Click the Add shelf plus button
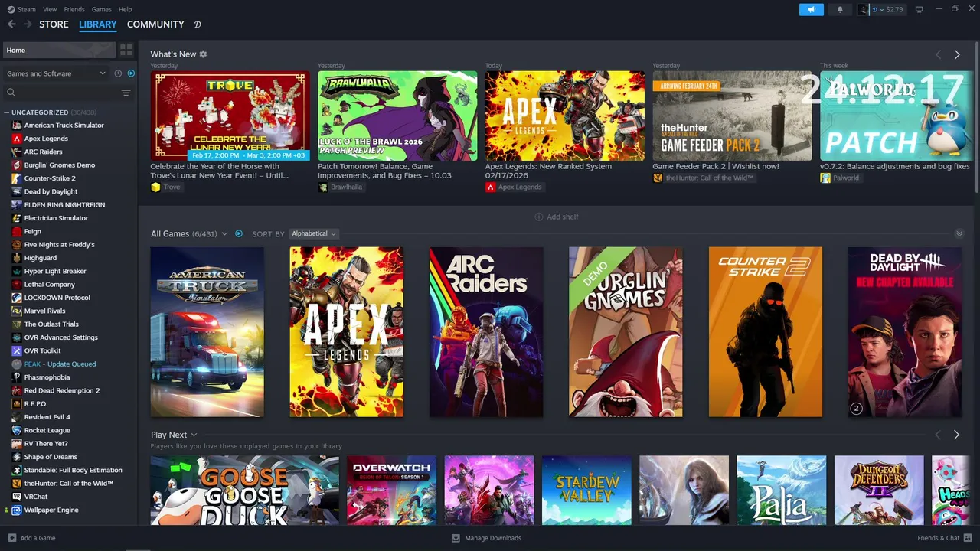This screenshot has width=980, height=551. coord(556,217)
